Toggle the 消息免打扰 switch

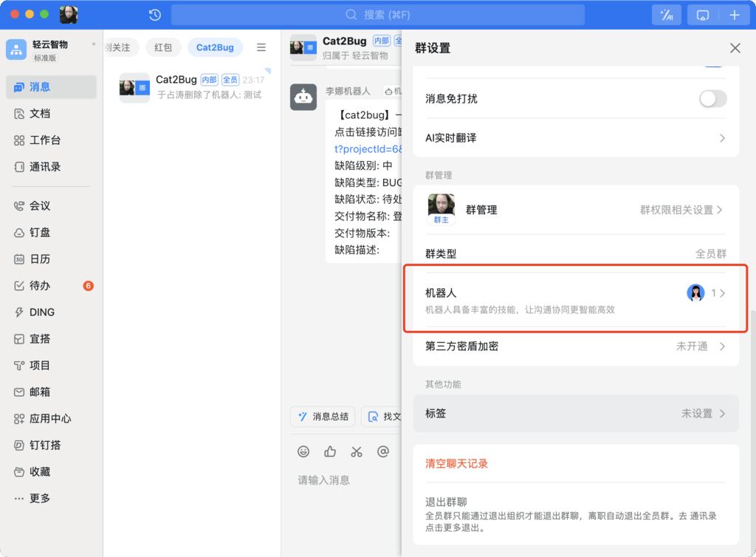(713, 99)
